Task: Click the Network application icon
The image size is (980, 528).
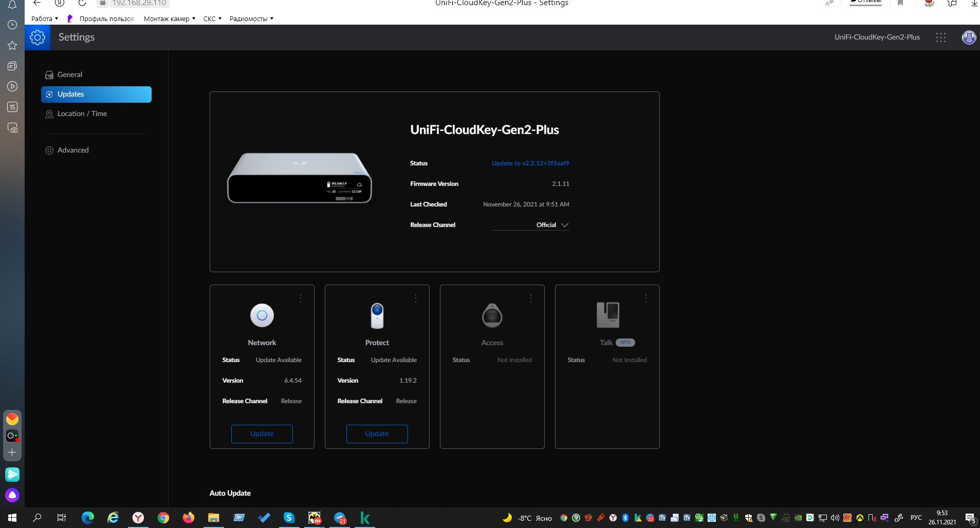Action: (x=262, y=315)
